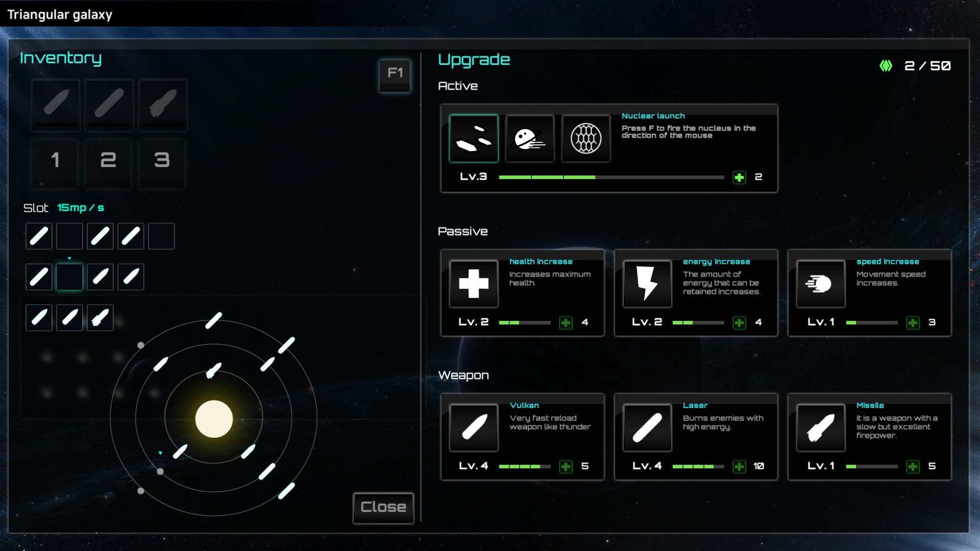Select inventory slot 1 item
The width and height of the screenshot is (980, 551).
tap(57, 101)
